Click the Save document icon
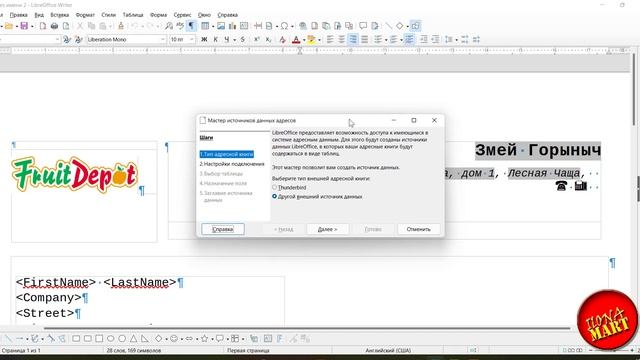The image size is (640, 360). (24, 26)
